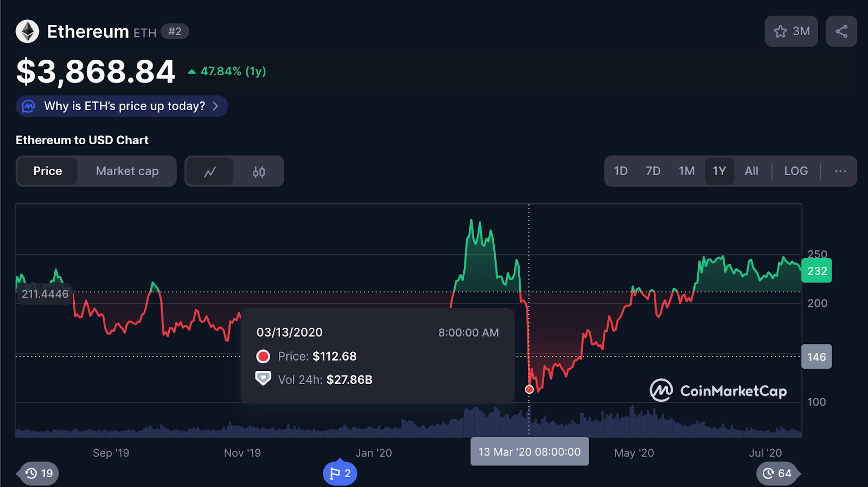This screenshot has width=868, height=487.
Task: Click the 8:00:00 AM tooltip time
Action: tap(469, 332)
